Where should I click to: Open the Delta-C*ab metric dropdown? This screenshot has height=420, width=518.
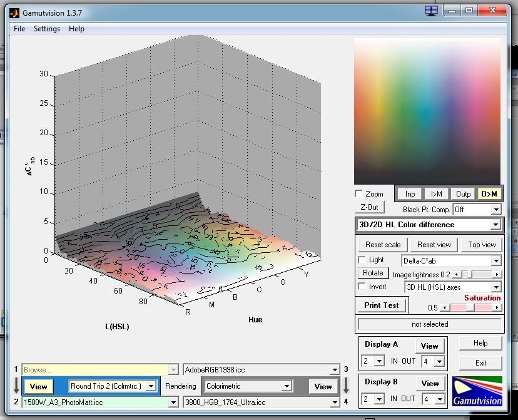point(451,260)
